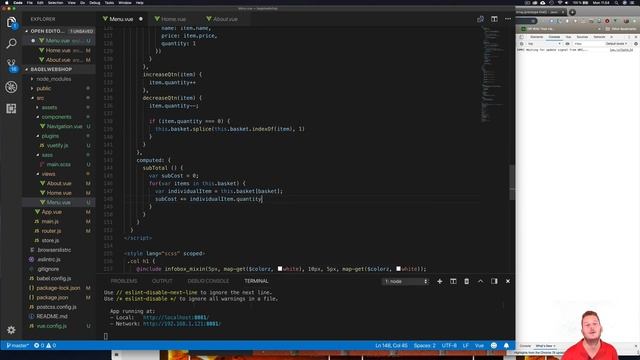
Task: Click UTF-8 encoding in status bar
Action: tap(449, 346)
